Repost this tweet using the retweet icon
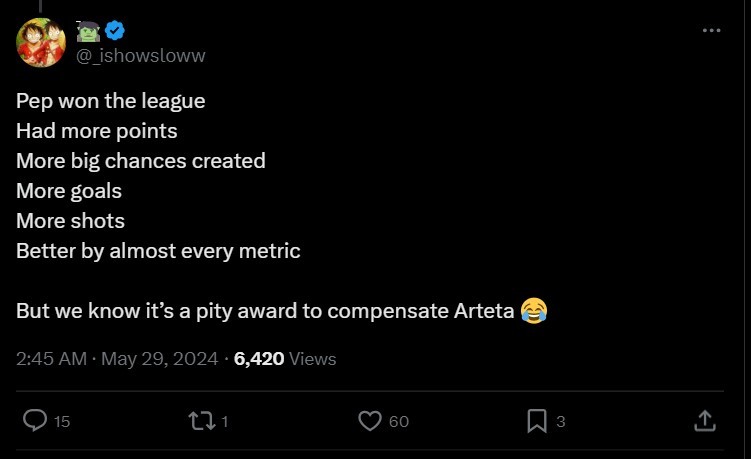This screenshot has height=459, width=751. [x=201, y=421]
